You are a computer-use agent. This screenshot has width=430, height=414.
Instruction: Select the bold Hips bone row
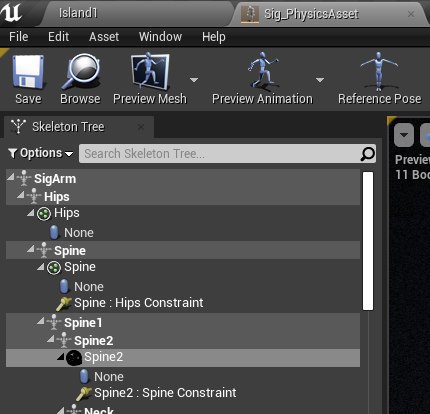coord(183,196)
